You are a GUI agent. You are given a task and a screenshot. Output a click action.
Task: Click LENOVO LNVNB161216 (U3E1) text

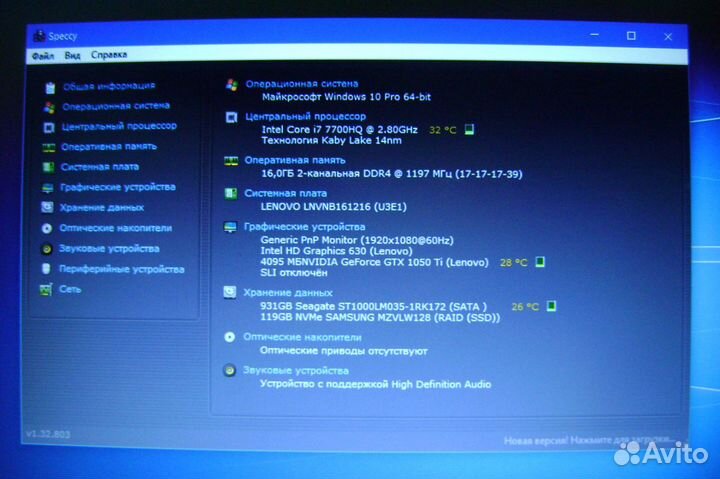(333, 207)
